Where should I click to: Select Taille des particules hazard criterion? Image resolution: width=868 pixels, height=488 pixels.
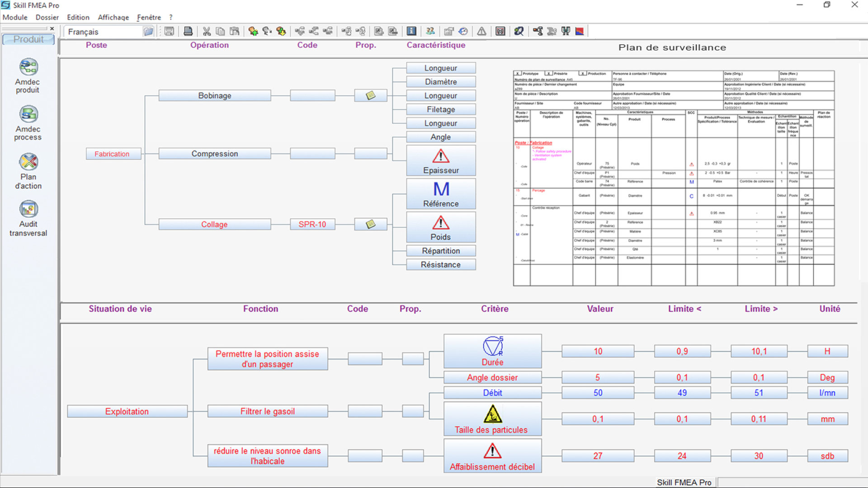click(492, 419)
